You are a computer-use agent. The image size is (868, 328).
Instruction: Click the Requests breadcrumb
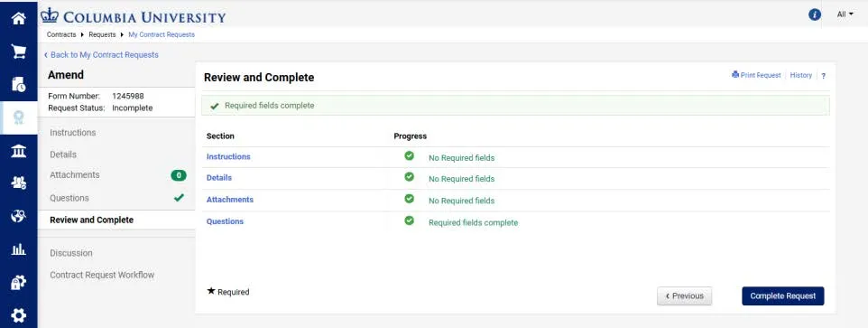pos(103,34)
